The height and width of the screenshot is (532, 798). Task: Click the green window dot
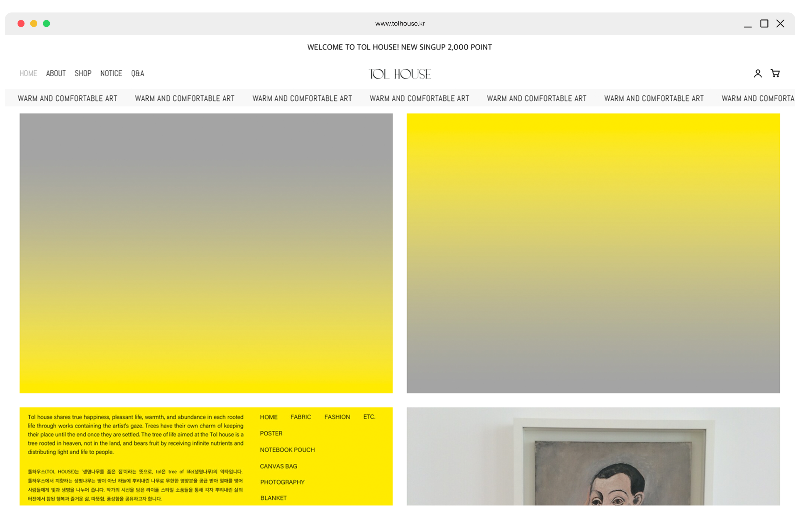[x=47, y=23]
